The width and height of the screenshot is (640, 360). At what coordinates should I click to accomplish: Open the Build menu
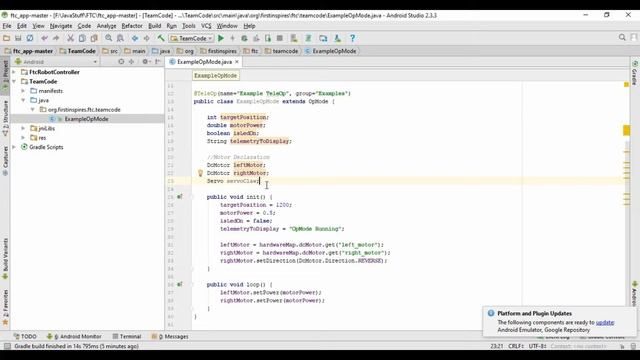click(154, 26)
